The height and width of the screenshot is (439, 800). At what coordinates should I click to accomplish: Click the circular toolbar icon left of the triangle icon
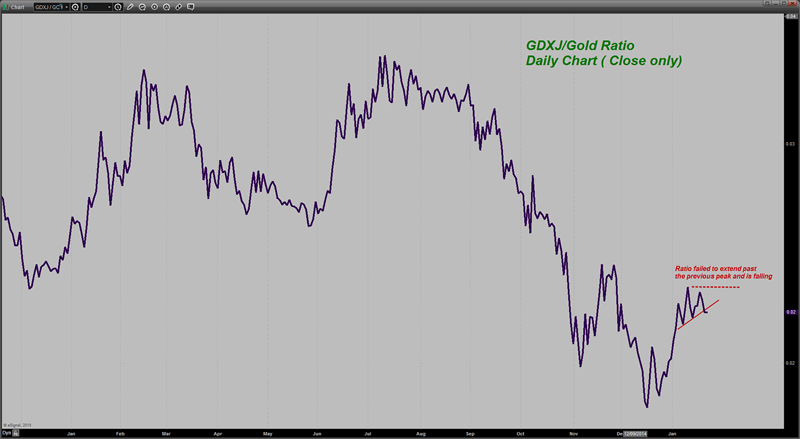[x=154, y=7]
